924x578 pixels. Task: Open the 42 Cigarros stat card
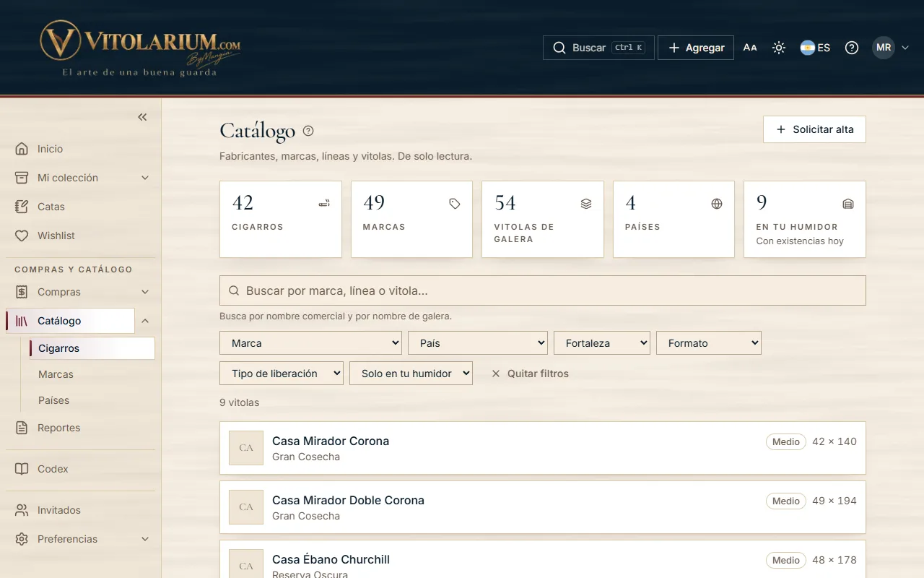tap(281, 219)
